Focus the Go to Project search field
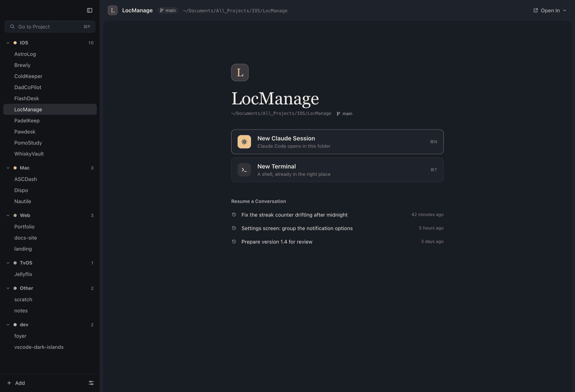Viewport: 575px width, 392px height. tap(50, 26)
